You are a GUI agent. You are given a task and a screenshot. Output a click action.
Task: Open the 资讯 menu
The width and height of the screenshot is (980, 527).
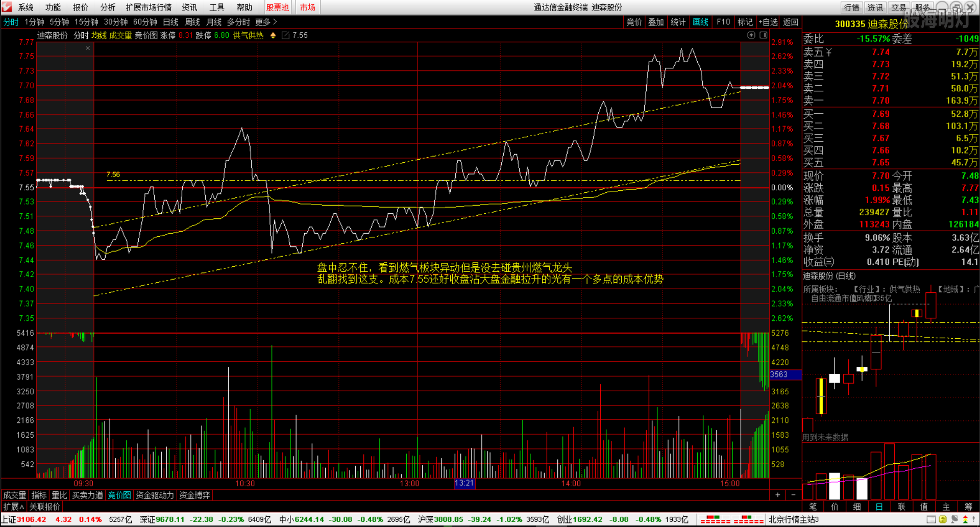click(x=189, y=7)
